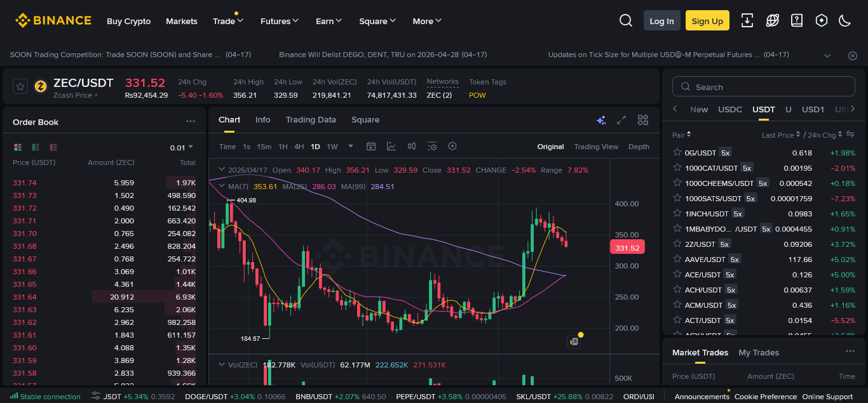Collapse the OHLC legend chevron

pyautogui.click(x=222, y=170)
